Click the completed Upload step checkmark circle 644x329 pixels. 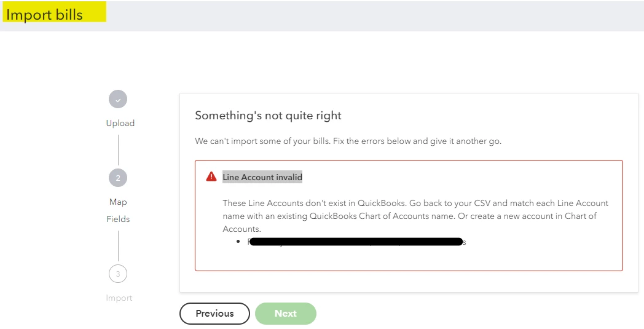tap(118, 99)
